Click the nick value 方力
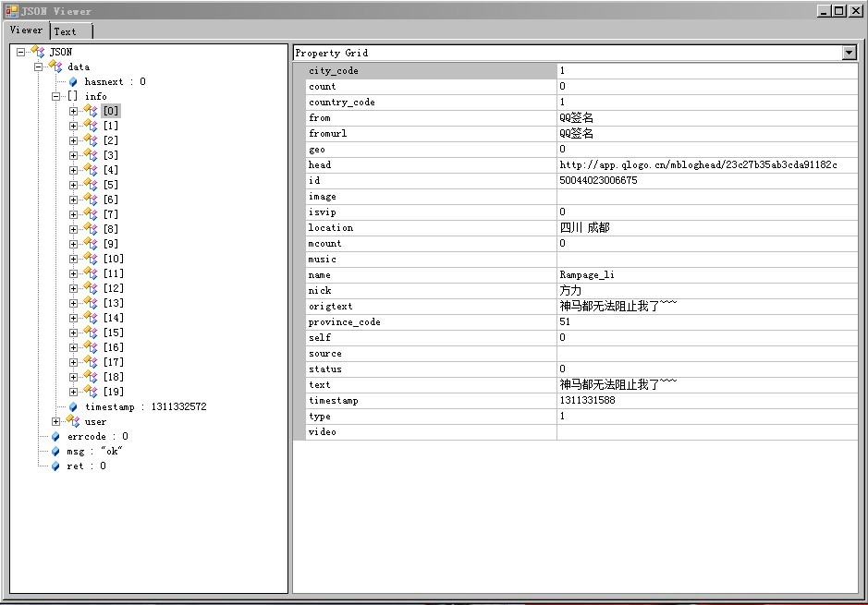This screenshot has width=868, height=605. pyautogui.click(x=570, y=290)
